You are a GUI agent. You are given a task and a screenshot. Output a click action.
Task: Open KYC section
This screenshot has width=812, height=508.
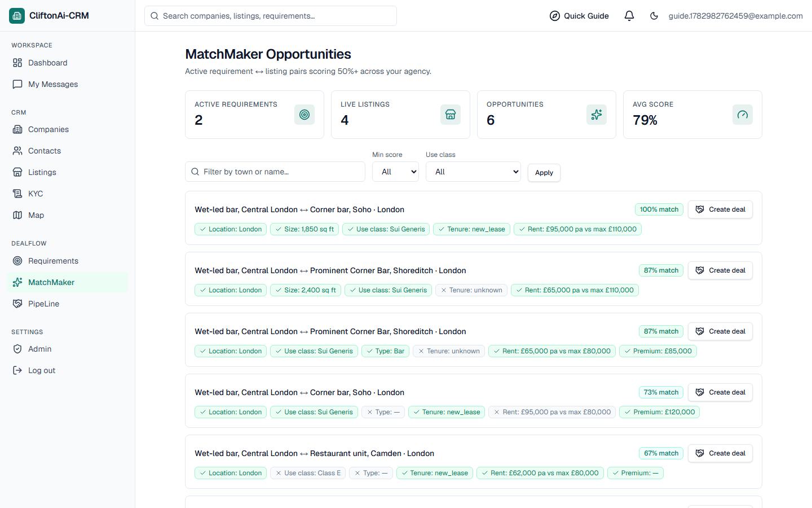click(x=68, y=194)
